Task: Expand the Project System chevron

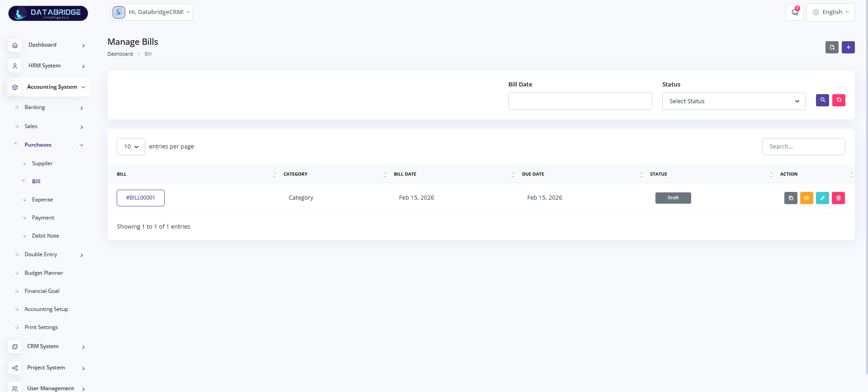Action: click(x=83, y=368)
